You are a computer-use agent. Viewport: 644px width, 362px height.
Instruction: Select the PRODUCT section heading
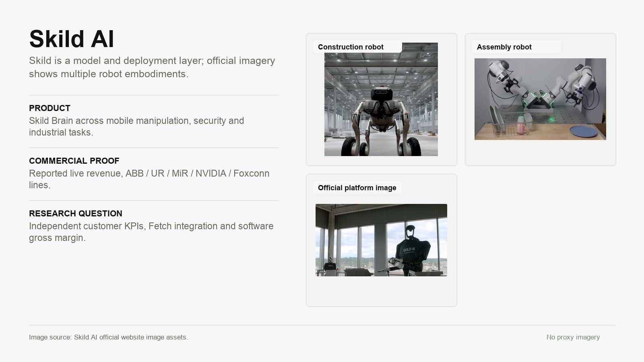point(50,108)
